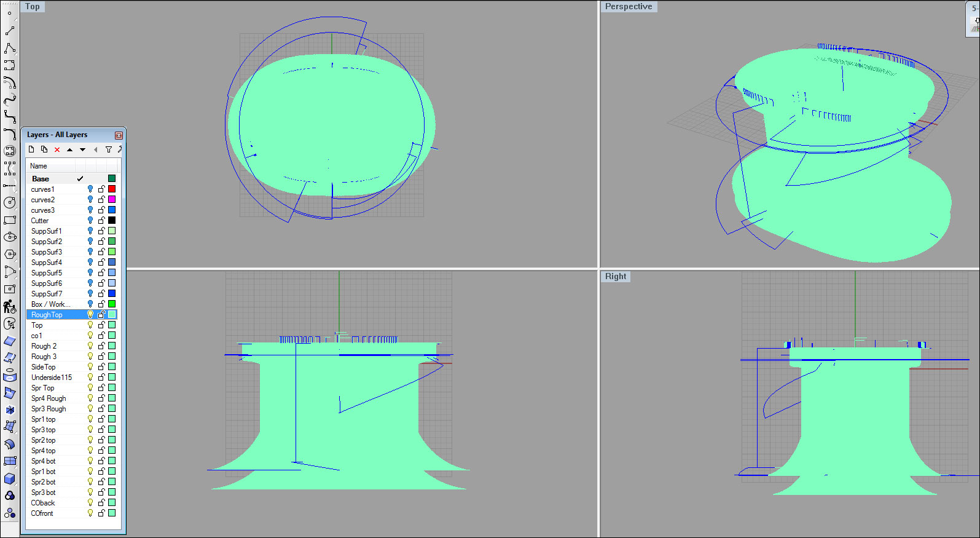980x538 pixels.
Task: Click the Boolean Union spheres icon
Action: pos(10,495)
